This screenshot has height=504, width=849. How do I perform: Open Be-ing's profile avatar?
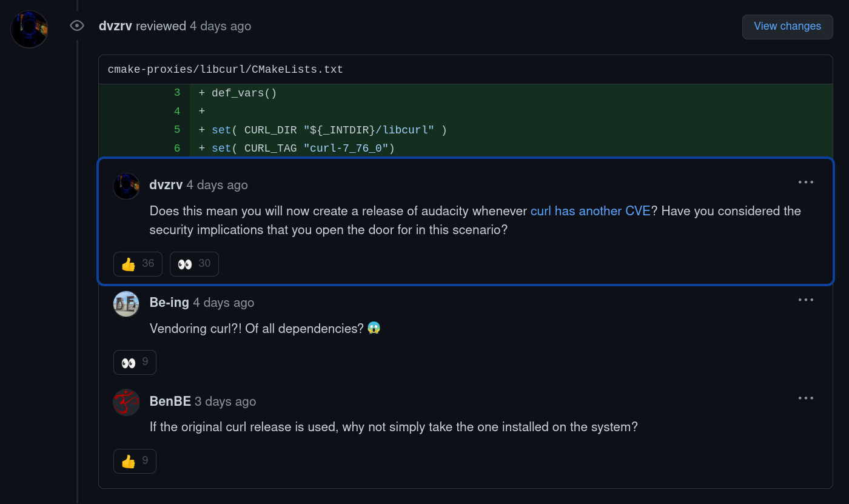tap(127, 304)
